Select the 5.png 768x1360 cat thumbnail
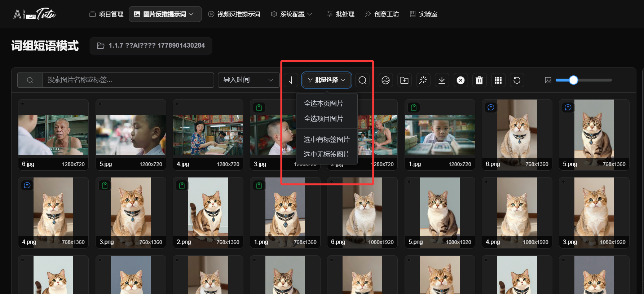Viewport: 644px width, 294px height. pyautogui.click(x=594, y=134)
